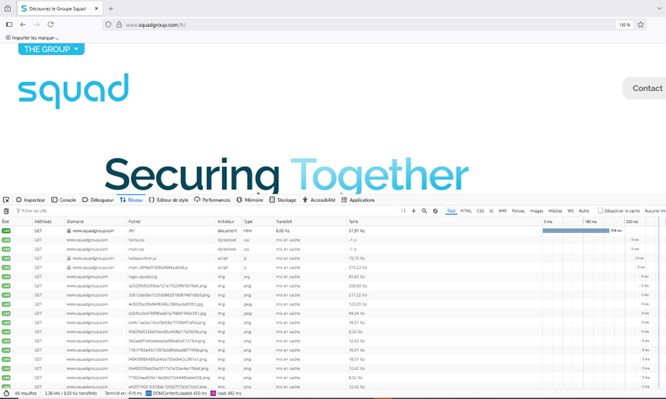The image size is (666, 399).
Task: Click the plus icon in the network toolbar
Action: coord(413,211)
